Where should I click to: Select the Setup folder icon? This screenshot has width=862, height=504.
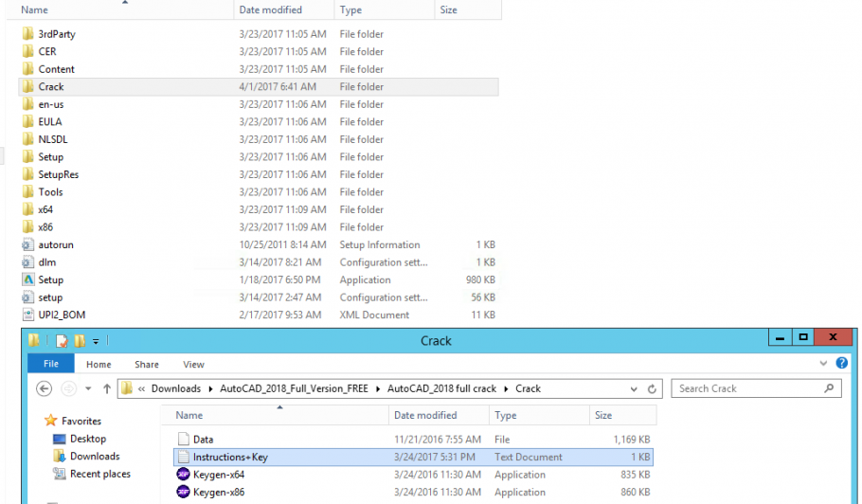[x=28, y=156]
